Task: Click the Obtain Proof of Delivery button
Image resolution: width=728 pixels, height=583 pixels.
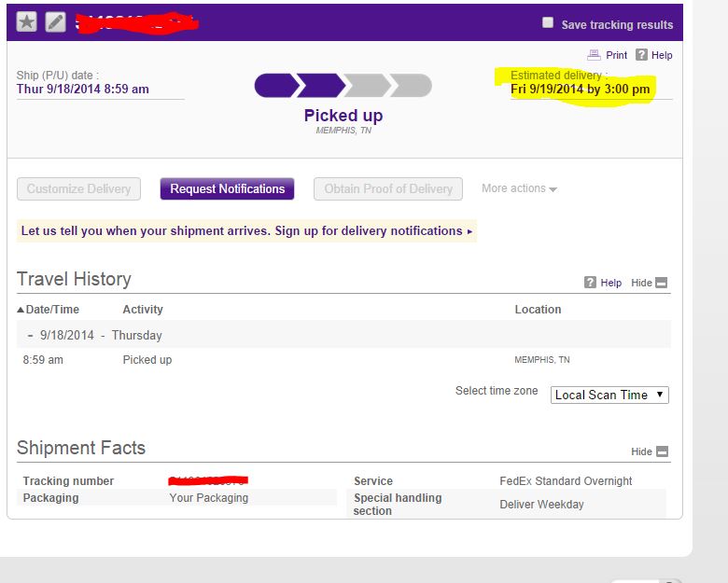Action: [388, 189]
